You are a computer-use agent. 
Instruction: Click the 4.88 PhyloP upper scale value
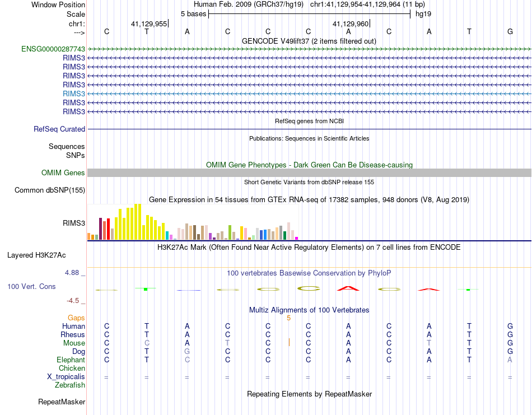point(72,273)
